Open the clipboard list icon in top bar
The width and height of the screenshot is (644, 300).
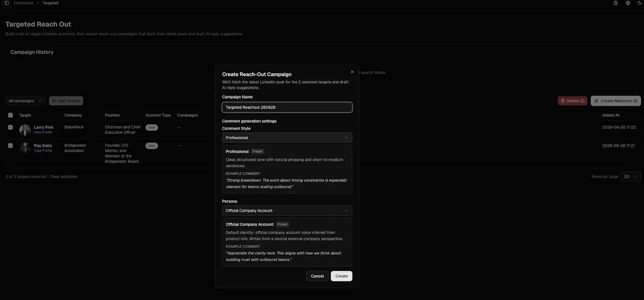click(615, 3)
